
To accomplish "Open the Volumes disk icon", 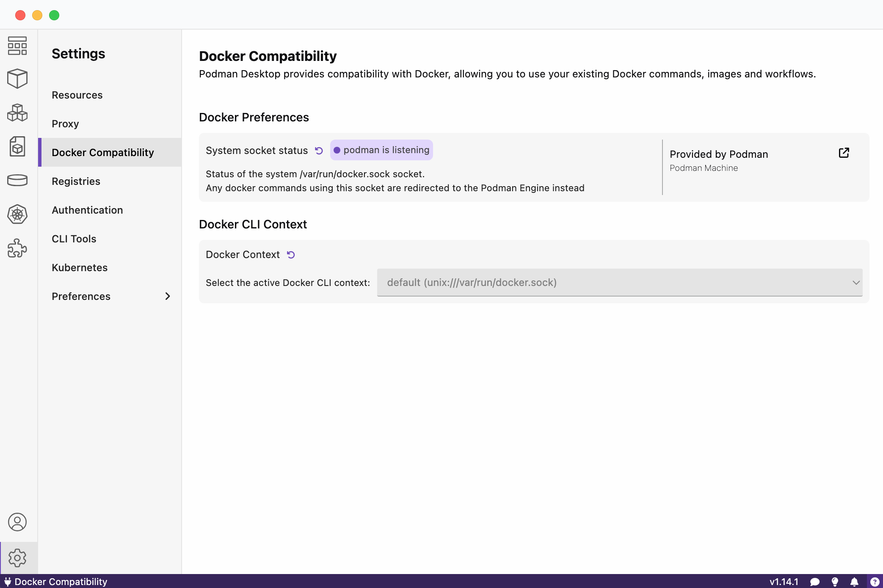I will [x=17, y=180].
